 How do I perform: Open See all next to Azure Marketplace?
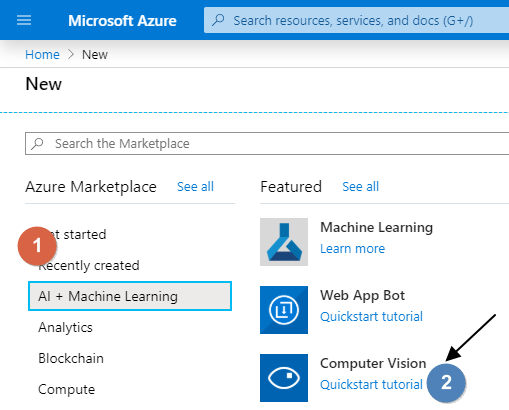[195, 187]
